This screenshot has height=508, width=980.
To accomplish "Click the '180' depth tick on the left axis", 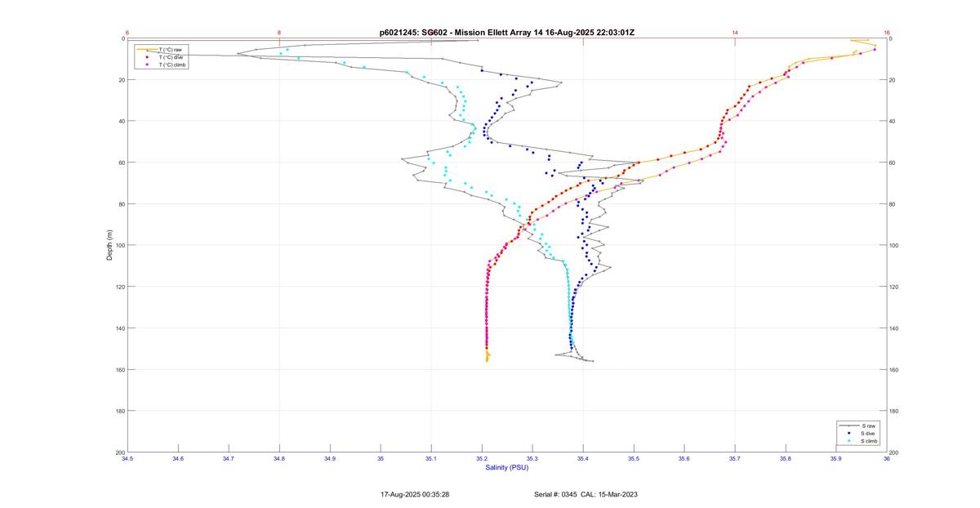I will coord(119,411).
